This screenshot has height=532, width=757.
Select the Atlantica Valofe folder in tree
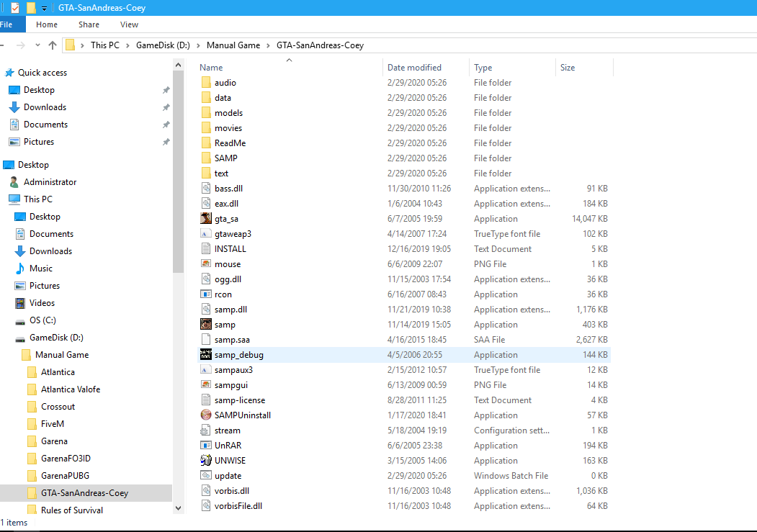[x=71, y=389]
